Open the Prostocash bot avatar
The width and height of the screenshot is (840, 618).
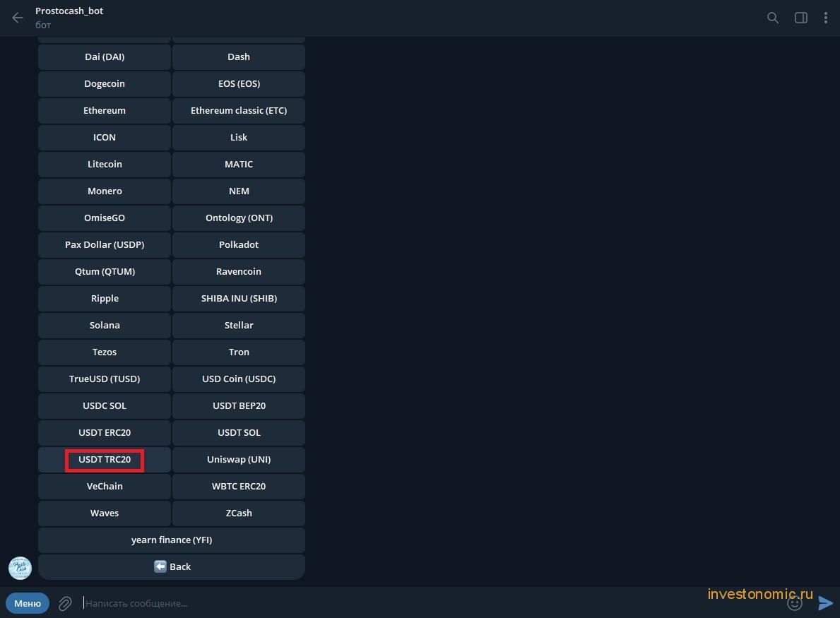20,568
